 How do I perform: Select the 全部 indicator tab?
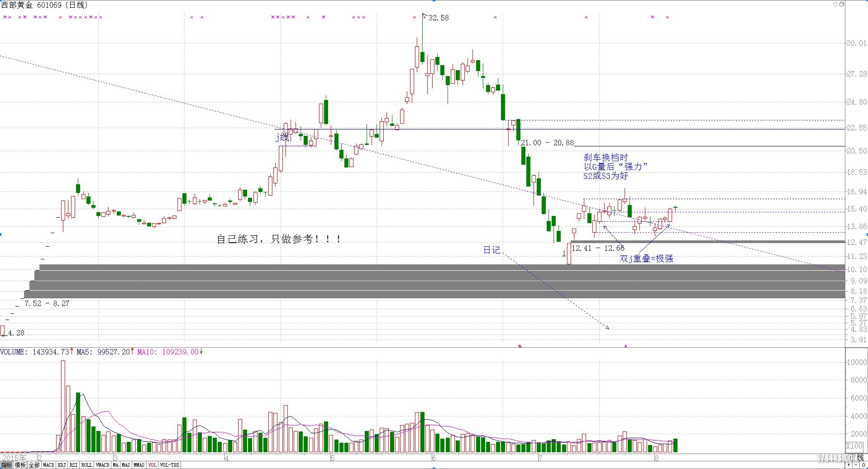pos(34,465)
